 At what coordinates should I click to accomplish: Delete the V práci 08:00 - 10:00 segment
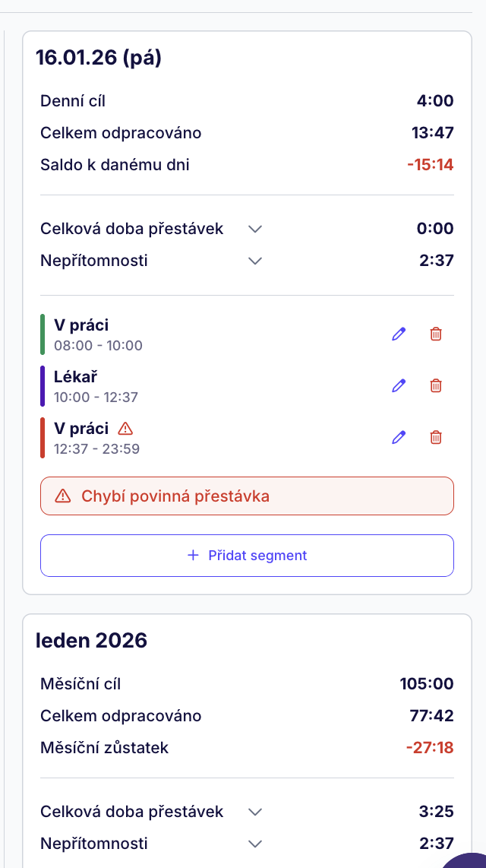436,334
